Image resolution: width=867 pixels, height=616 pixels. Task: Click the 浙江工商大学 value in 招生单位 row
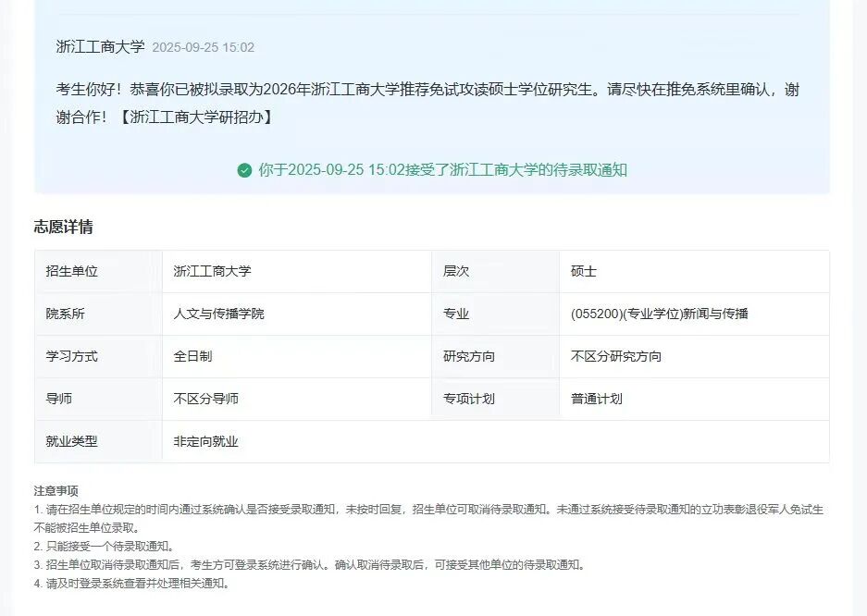(x=212, y=272)
